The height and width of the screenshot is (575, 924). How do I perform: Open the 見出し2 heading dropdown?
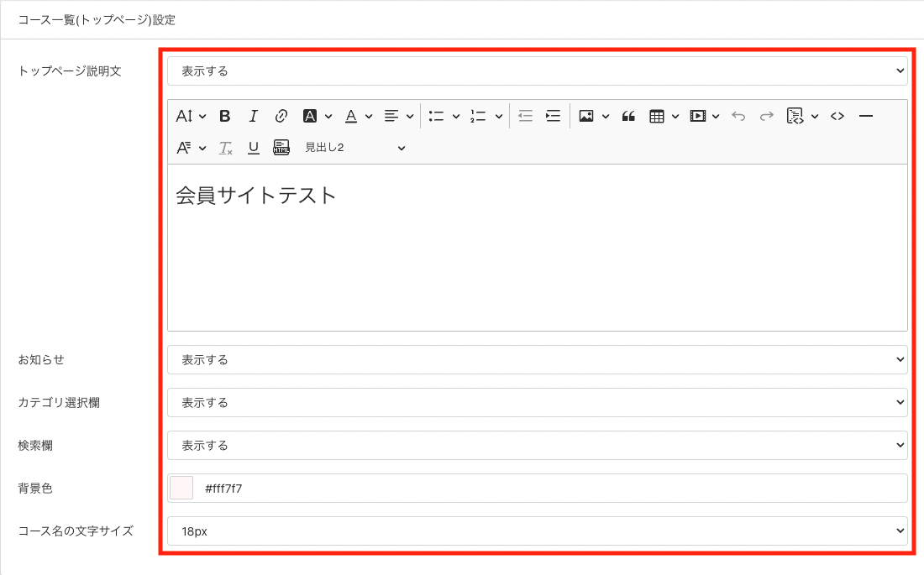354,148
